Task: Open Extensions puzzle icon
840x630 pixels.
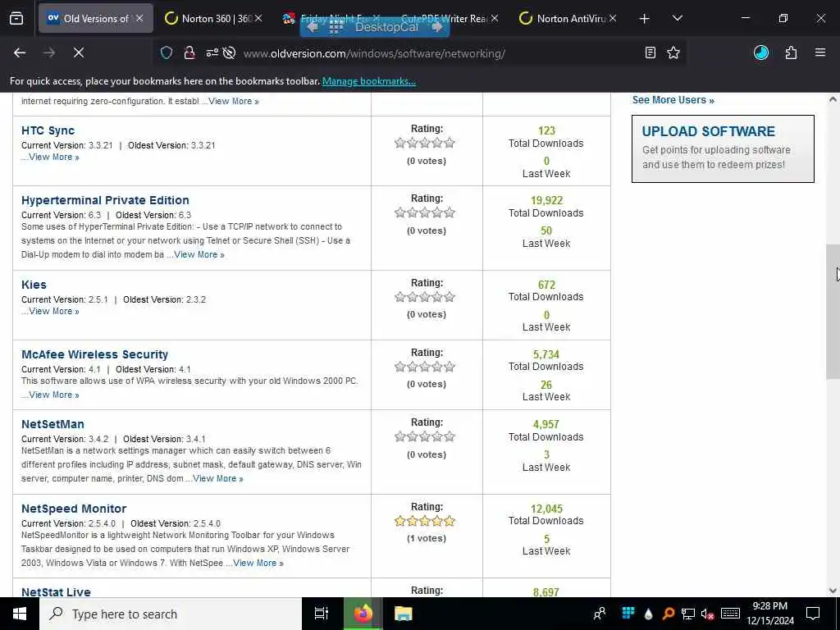Action: 791,52
